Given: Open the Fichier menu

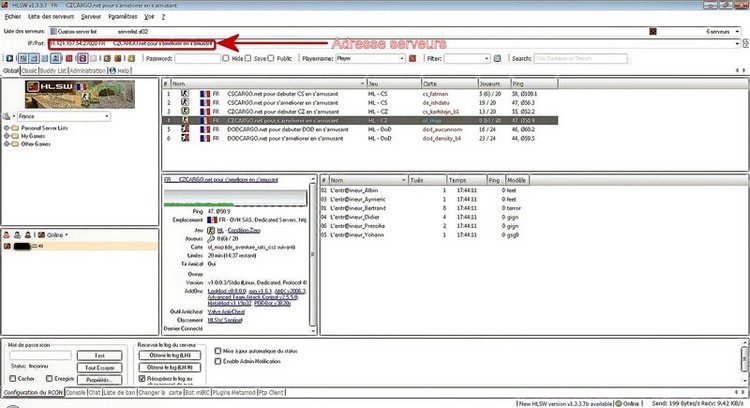Looking at the screenshot, I should pyautogui.click(x=13, y=16).
